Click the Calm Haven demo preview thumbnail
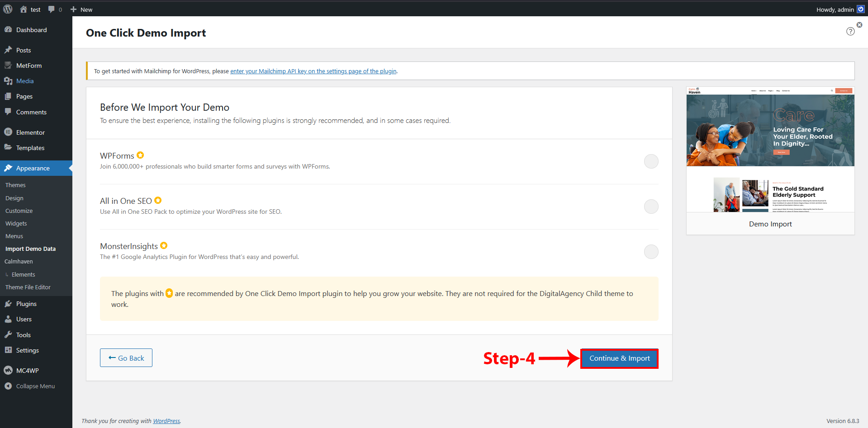Screen dimensions: 868x428 (x=770, y=149)
